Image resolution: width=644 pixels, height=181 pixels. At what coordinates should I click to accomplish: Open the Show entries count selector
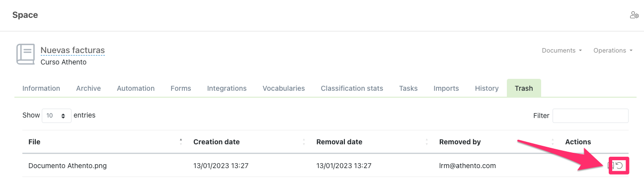(57, 116)
